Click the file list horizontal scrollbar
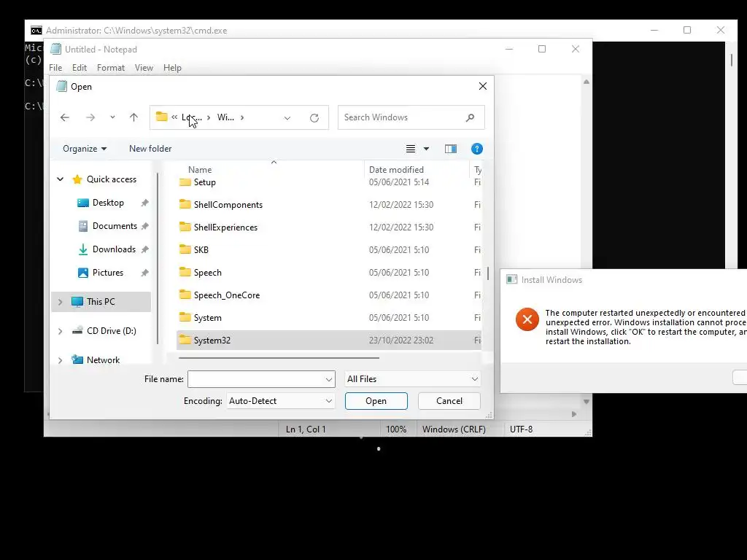The image size is (747, 560). (279, 357)
